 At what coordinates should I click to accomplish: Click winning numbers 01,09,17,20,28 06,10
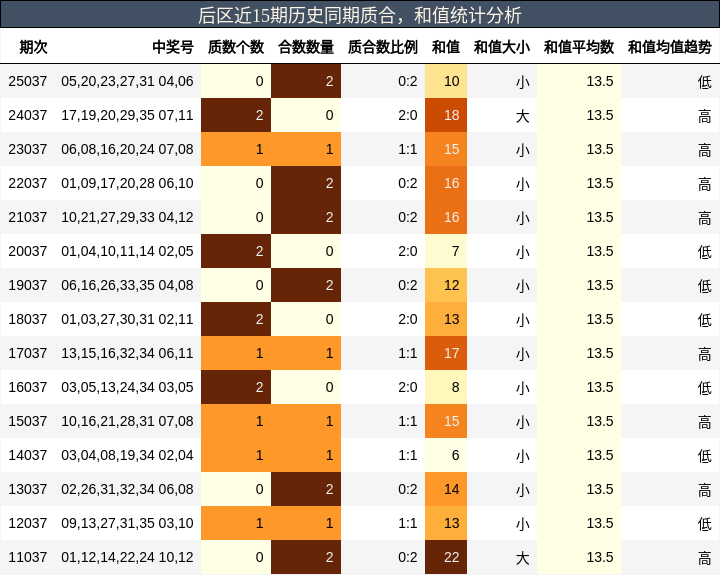coord(127,183)
